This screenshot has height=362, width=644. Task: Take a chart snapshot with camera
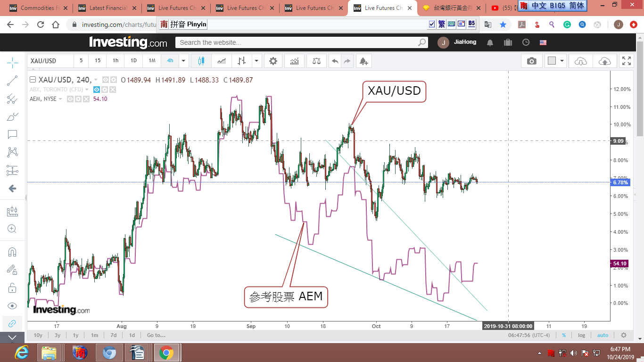tap(532, 61)
